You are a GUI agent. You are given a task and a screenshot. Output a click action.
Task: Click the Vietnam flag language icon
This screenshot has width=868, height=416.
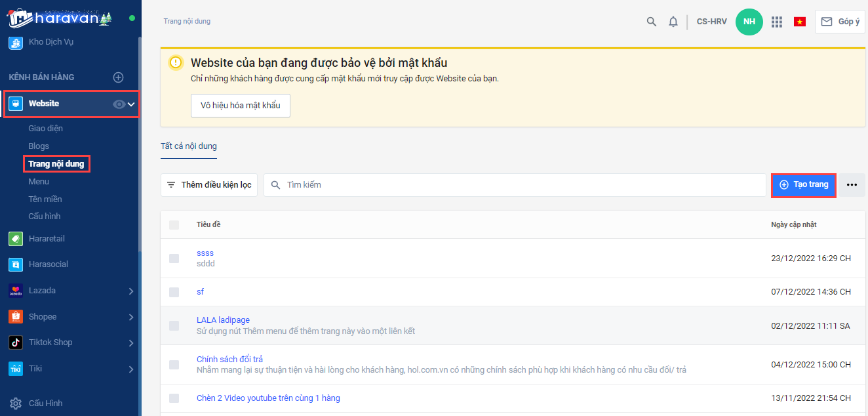click(x=799, y=22)
